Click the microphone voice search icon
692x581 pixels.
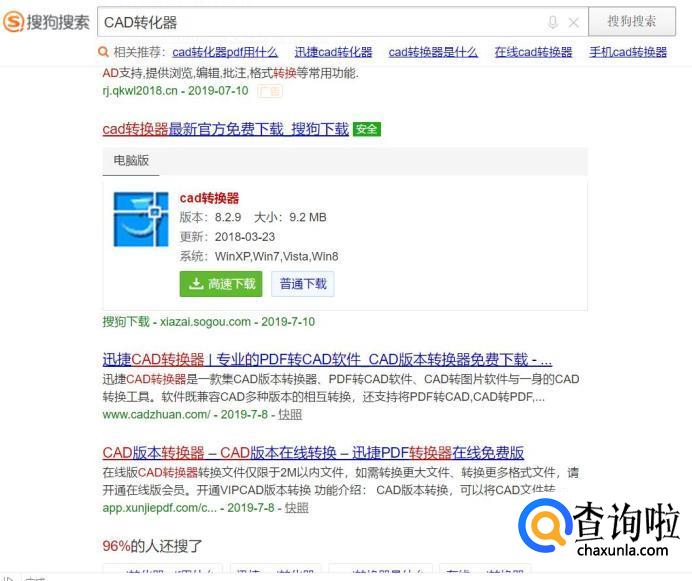(x=552, y=22)
